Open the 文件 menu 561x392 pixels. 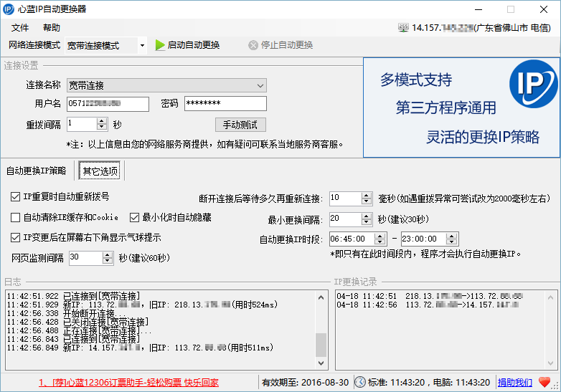(x=20, y=27)
